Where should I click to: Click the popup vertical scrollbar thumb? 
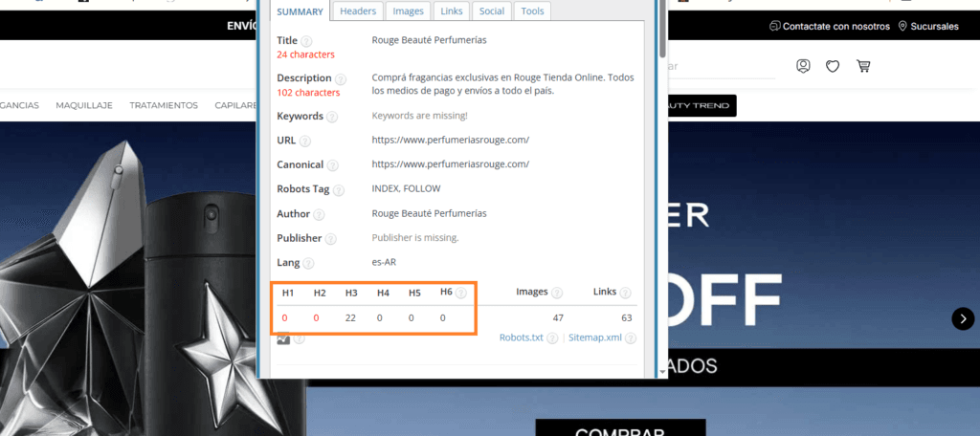(662, 29)
